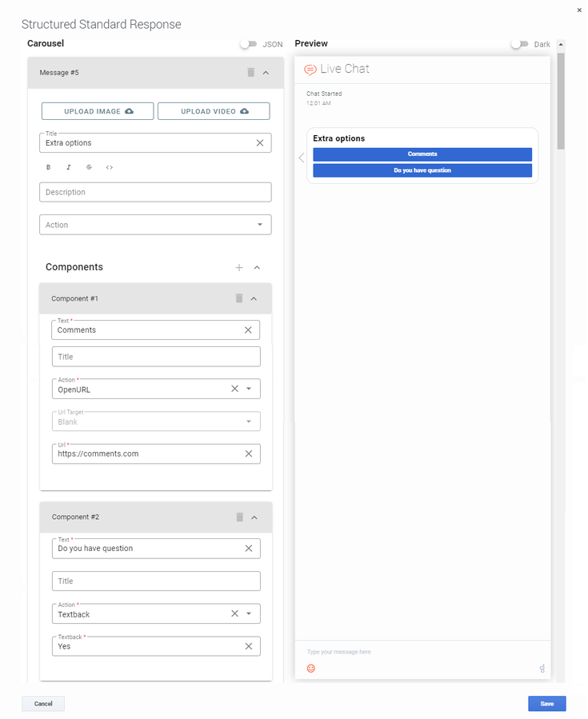The image size is (588, 719).
Task: Open the Textback action dropdown
Action: pos(249,614)
